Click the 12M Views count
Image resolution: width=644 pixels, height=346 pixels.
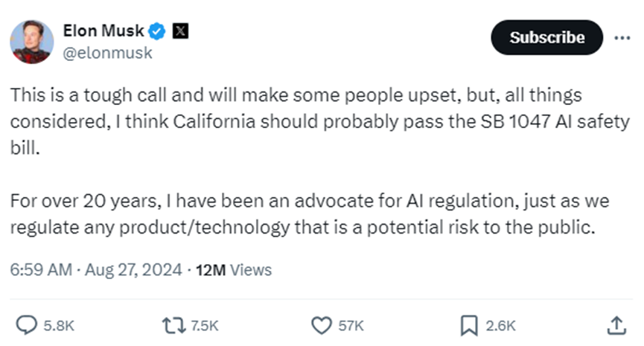click(x=233, y=270)
